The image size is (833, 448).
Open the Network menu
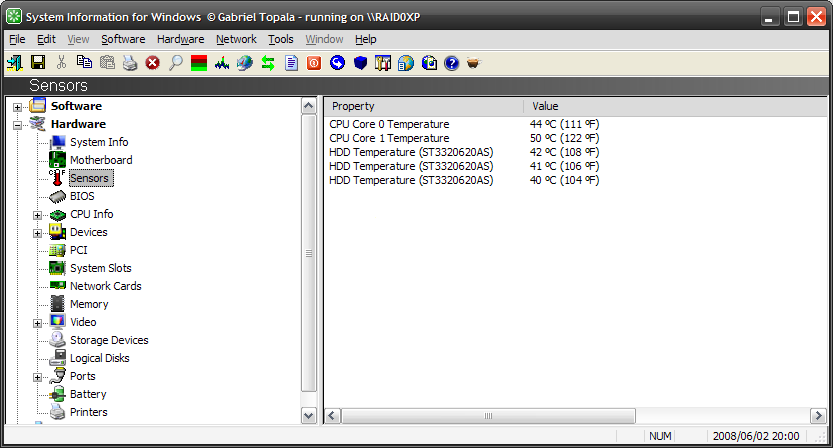[236, 39]
